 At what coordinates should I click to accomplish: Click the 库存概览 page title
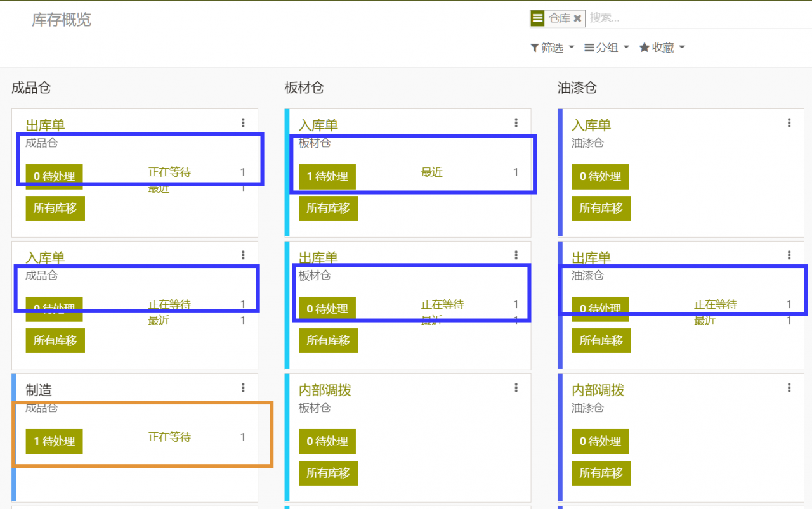click(62, 20)
